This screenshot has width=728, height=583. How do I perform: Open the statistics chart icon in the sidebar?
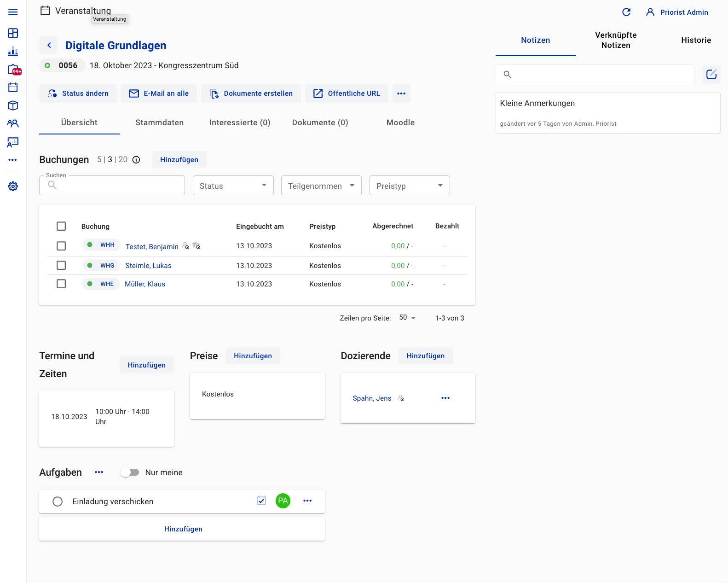point(13,51)
